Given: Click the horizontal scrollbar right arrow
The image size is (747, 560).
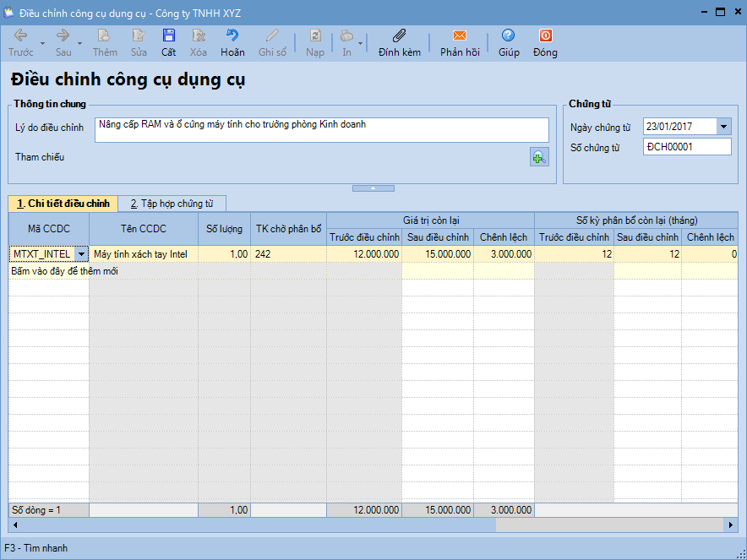Looking at the screenshot, I should click(731, 525).
